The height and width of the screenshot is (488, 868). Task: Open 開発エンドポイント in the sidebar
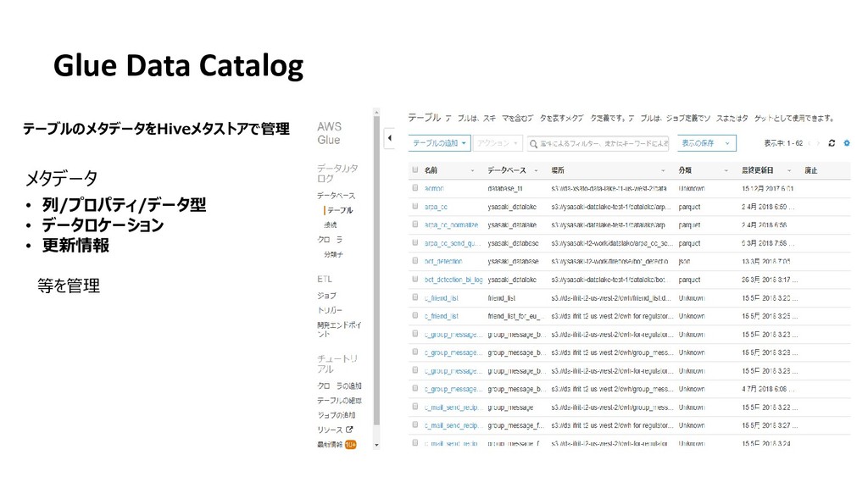[339, 330]
